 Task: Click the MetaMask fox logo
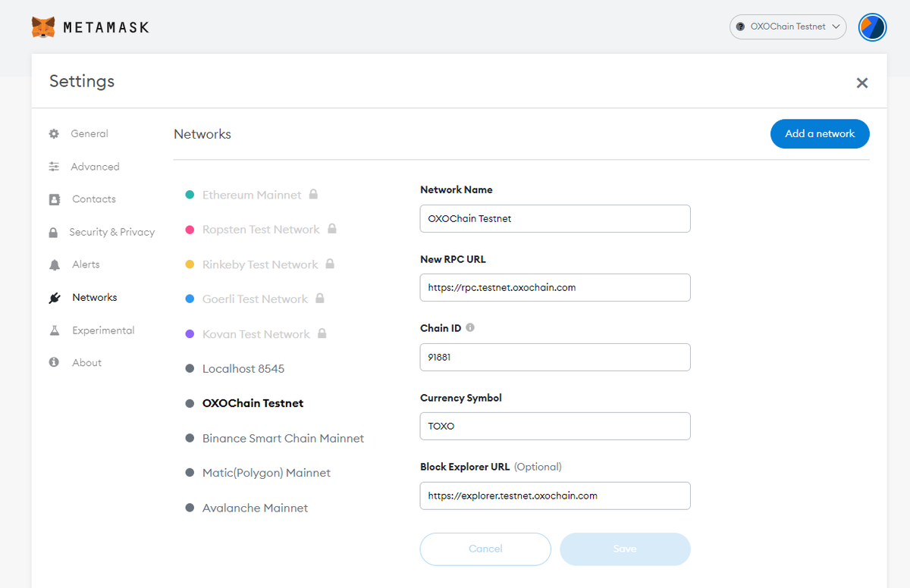[x=43, y=27]
